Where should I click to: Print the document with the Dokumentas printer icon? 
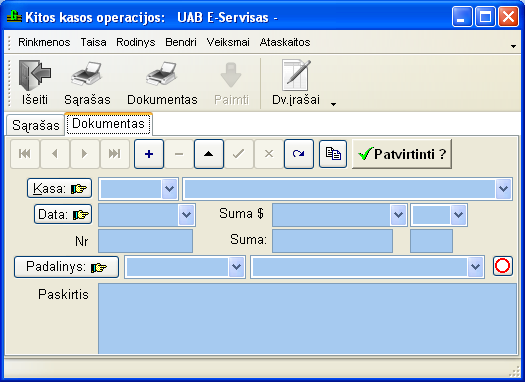tap(162, 74)
